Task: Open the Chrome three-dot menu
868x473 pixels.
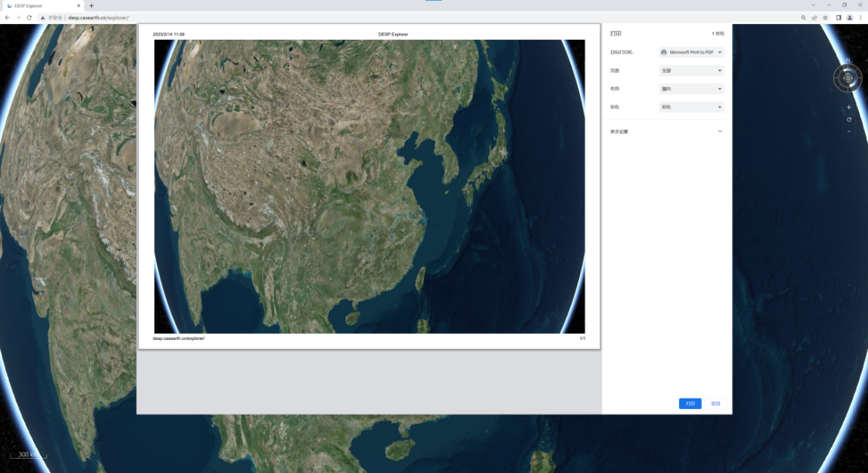Action: coord(860,17)
